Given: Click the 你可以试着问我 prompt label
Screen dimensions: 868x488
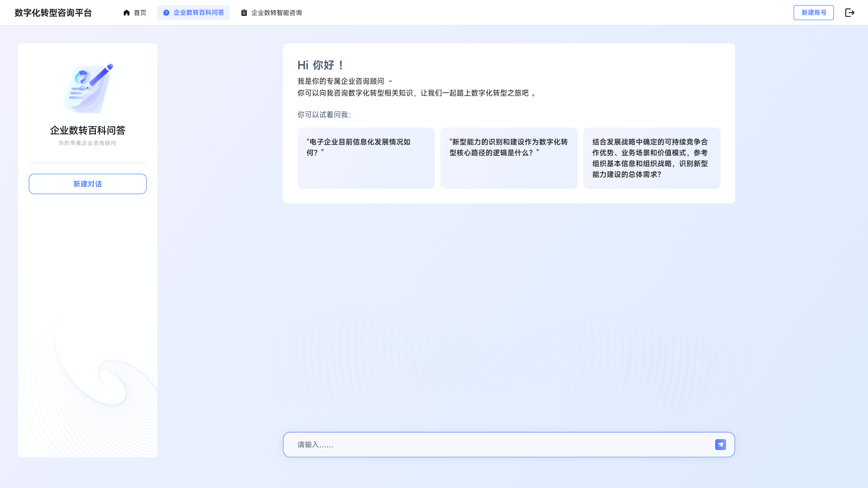Looking at the screenshot, I should pyautogui.click(x=324, y=115).
